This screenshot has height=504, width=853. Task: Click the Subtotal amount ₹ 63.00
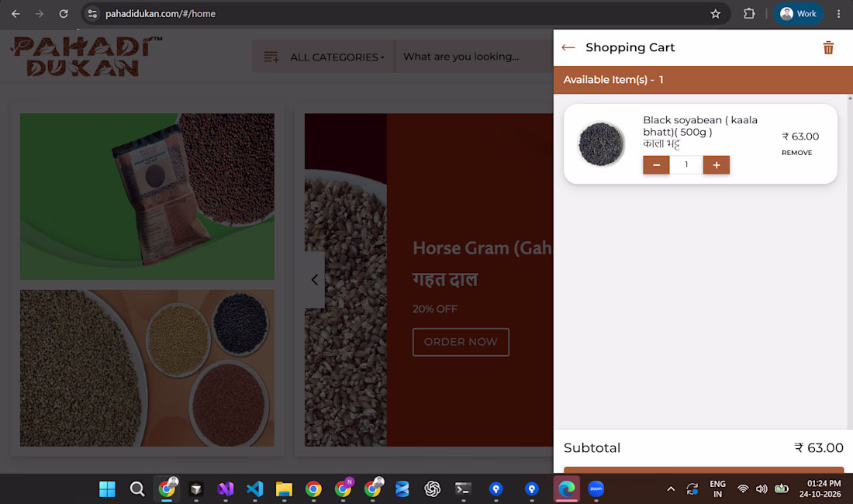click(x=818, y=448)
